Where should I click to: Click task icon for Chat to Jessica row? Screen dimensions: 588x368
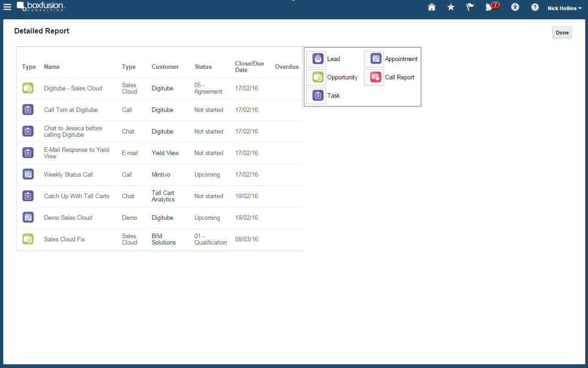tap(28, 131)
